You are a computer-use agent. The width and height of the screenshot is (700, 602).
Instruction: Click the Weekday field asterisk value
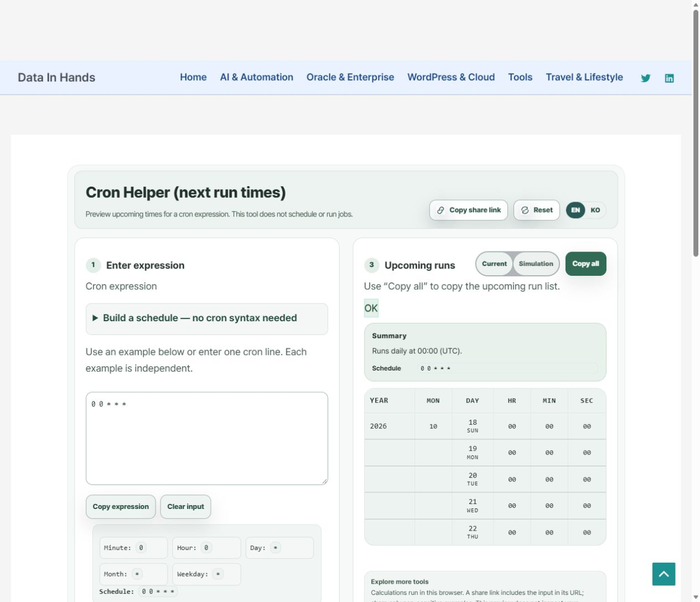click(218, 574)
